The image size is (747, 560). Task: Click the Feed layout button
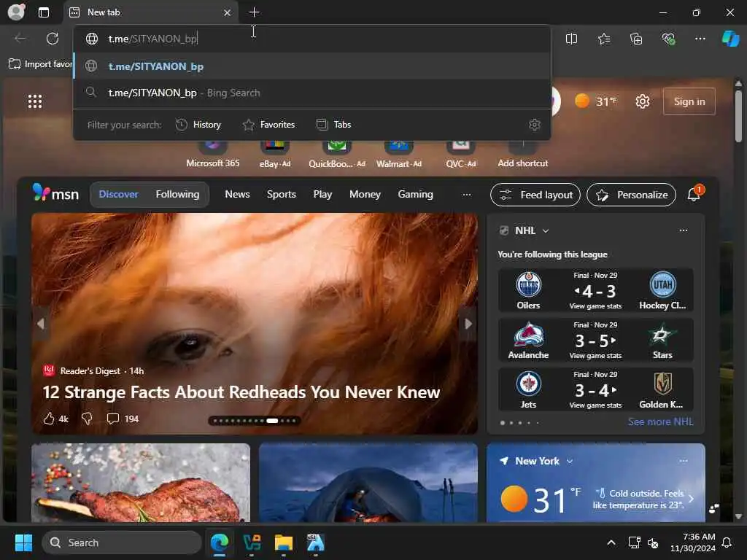535,195
